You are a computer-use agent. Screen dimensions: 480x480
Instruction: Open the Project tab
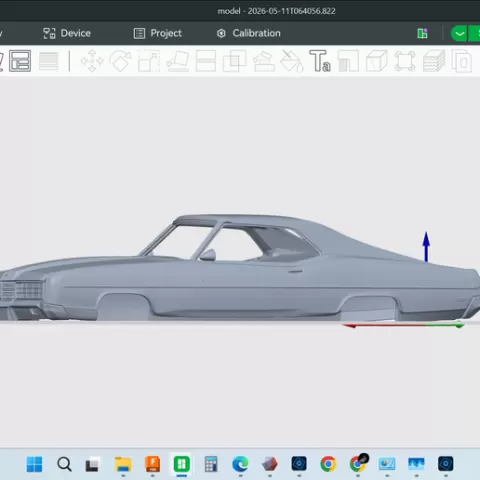[x=158, y=33]
